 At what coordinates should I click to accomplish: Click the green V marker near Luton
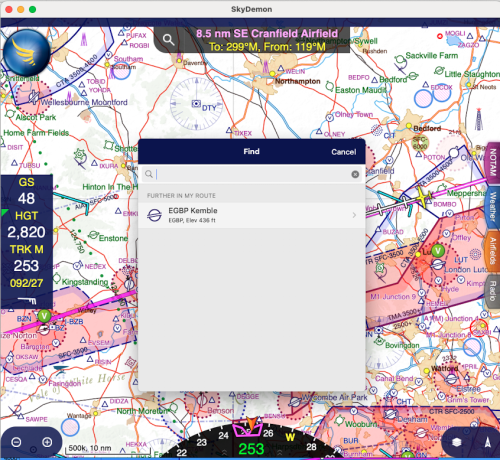pos(438,250)
